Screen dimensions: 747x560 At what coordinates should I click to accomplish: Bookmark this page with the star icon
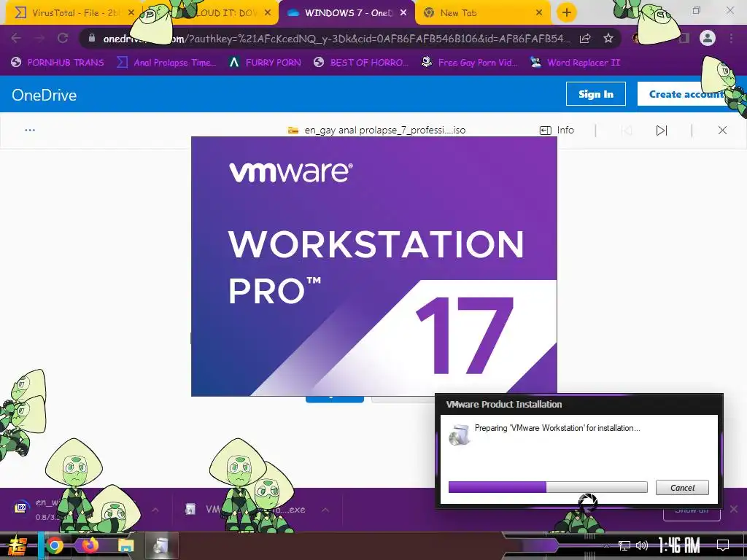608,39
